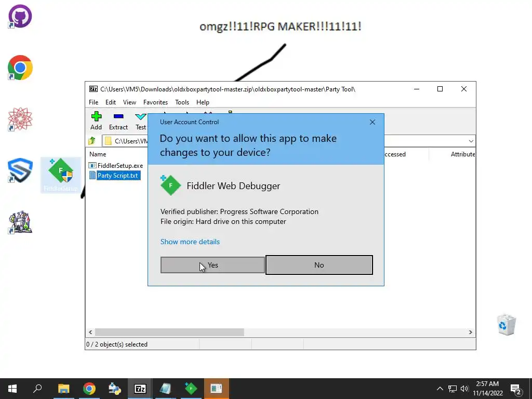532x399 pixels.
Task: Open the network tray icon
Action: [x=453, y=389]
